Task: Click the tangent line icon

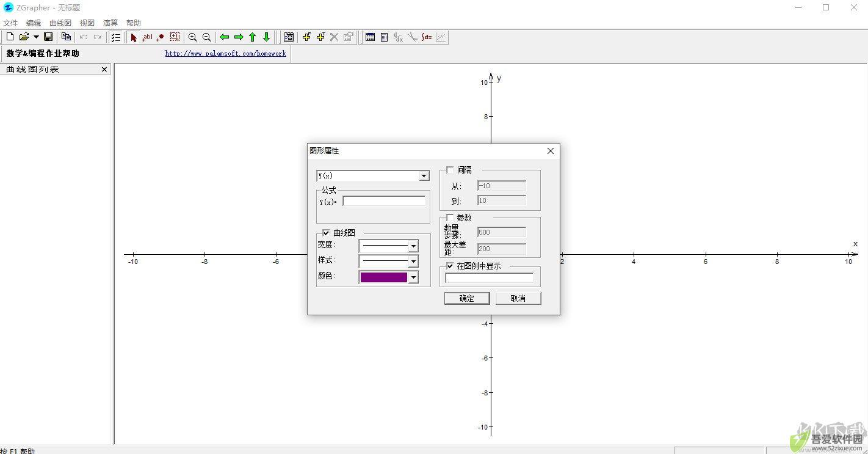Action: [x=413, y=37]
